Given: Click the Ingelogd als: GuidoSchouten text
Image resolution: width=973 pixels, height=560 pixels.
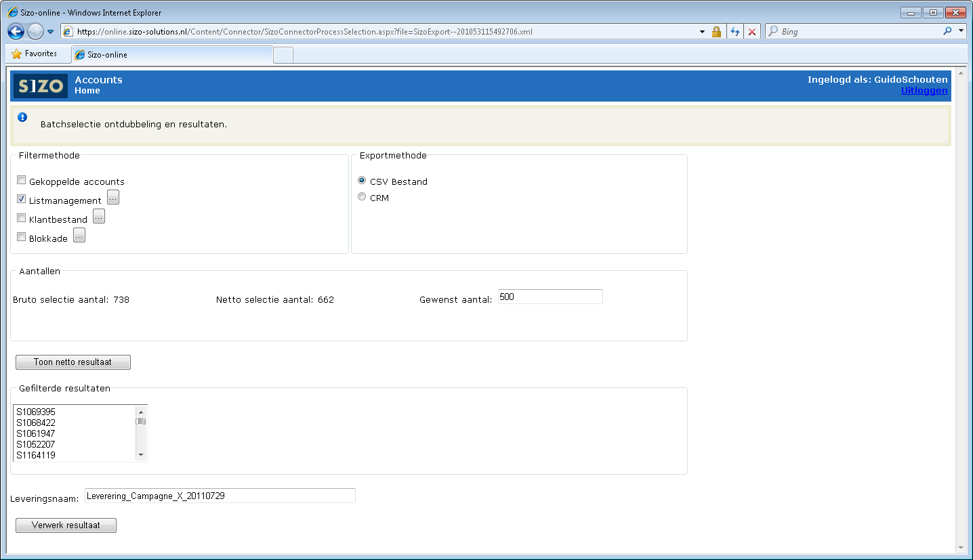Looking at the screenshot, I should [877, 80].
